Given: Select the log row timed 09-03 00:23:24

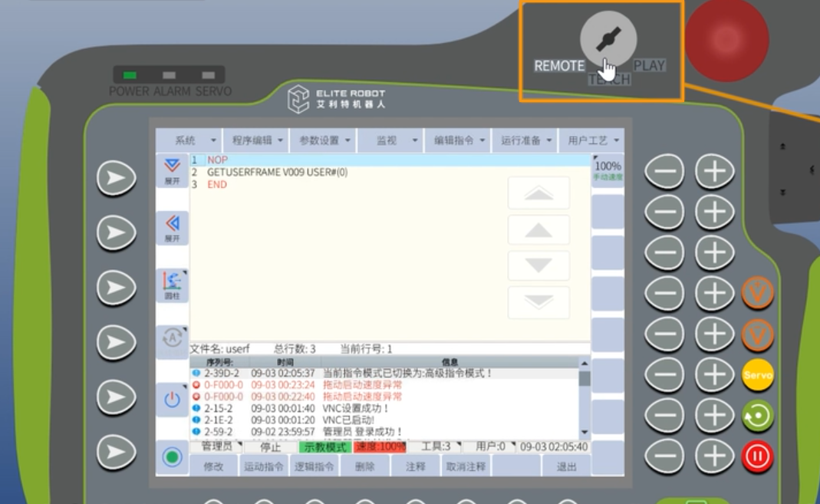Looking at the screenshot, I should [x=384, y=385].
